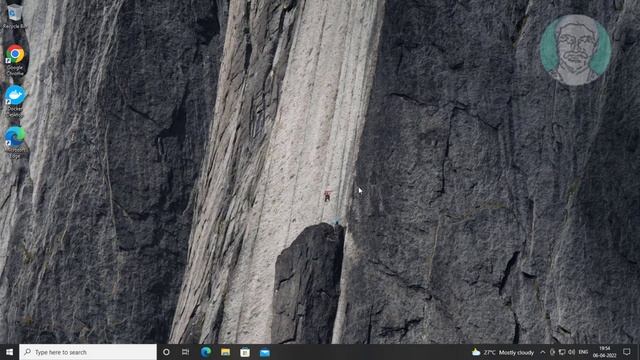Image resolution: width=640 pixels, height=360 pixels.
Task: Open Microsoft Edge desktop shortcut
Action: [x=15, y=142]
